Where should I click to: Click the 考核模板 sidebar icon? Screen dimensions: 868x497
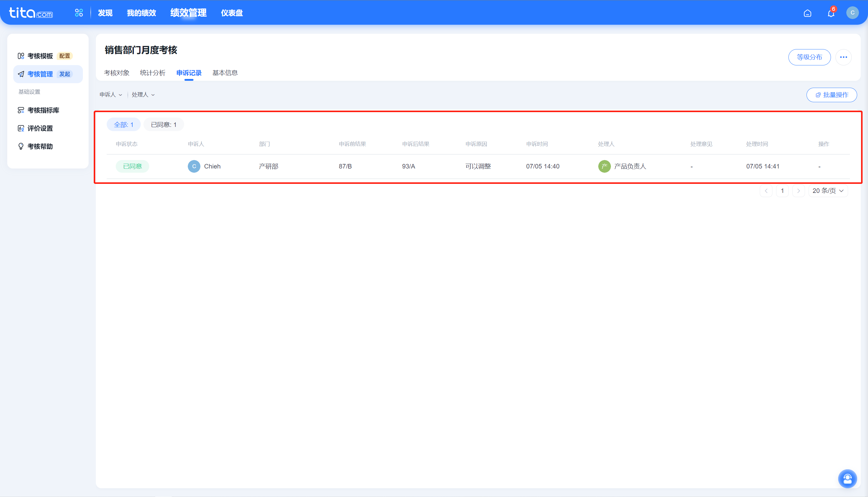21,56
